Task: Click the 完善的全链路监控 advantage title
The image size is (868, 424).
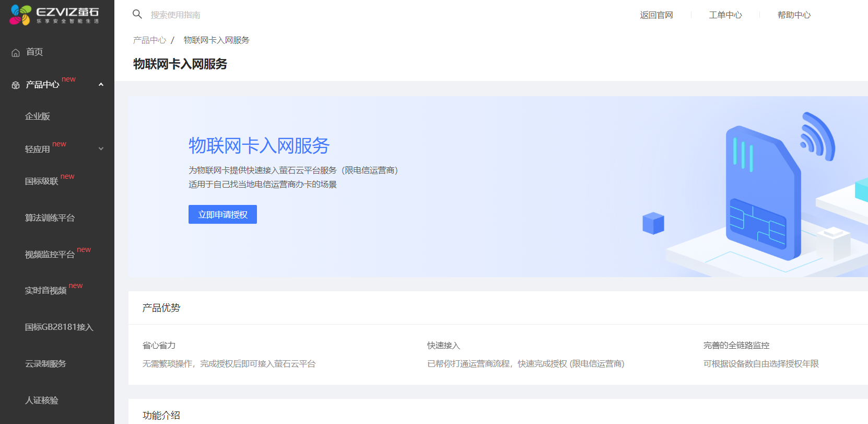Action: point(736,346)
